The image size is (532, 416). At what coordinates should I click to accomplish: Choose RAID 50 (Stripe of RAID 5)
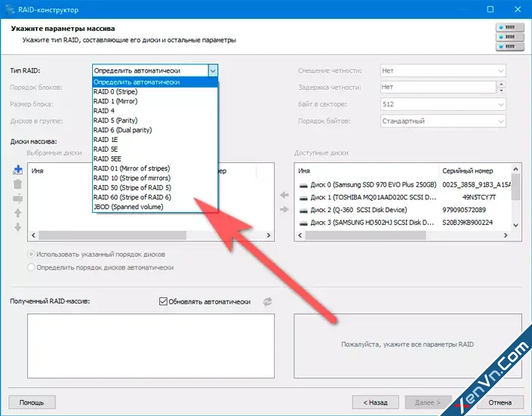[155, 187]
